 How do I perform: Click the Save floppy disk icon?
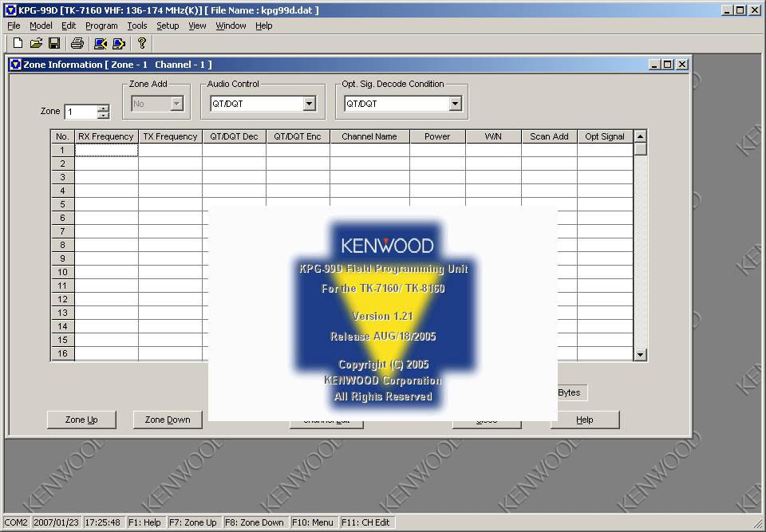(x=54, y=44)
